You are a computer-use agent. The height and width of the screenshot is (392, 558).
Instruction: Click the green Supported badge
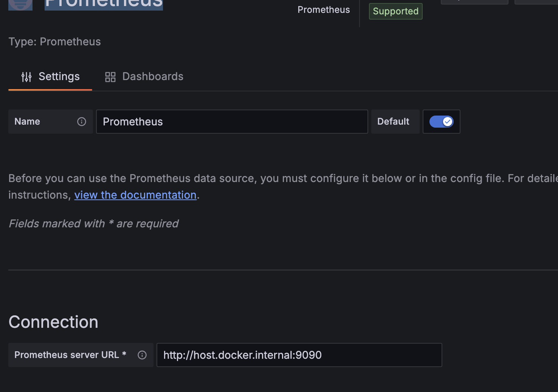click(395, 11)
